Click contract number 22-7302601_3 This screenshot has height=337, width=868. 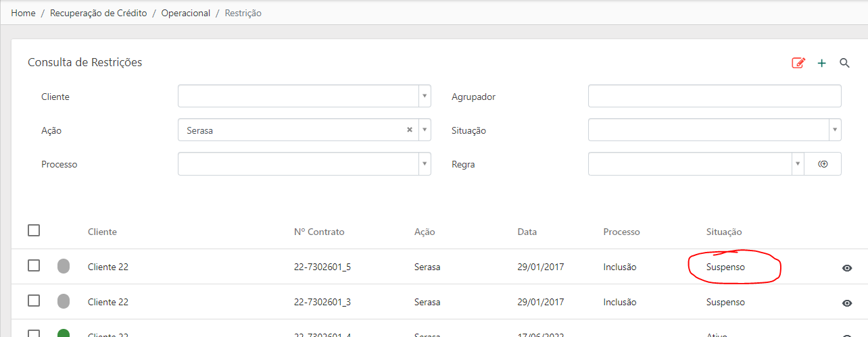tap(322, 302)
